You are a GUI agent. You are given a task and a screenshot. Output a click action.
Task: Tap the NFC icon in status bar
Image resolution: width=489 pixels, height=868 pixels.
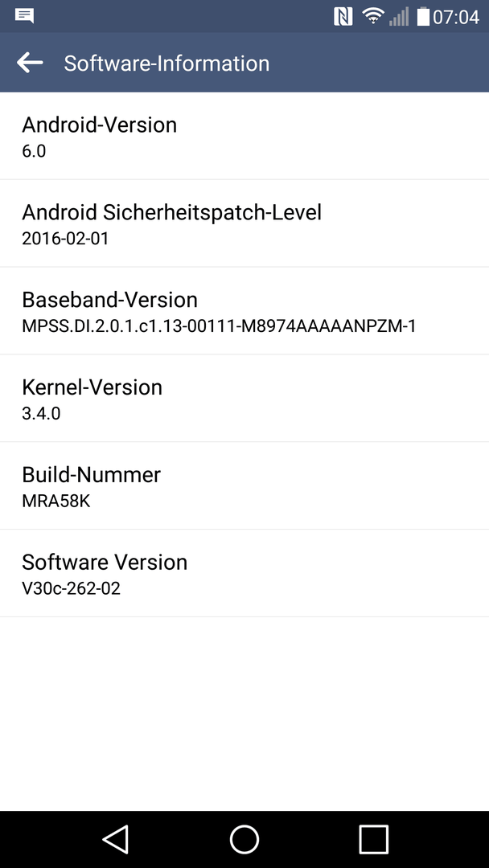[343, 17]
